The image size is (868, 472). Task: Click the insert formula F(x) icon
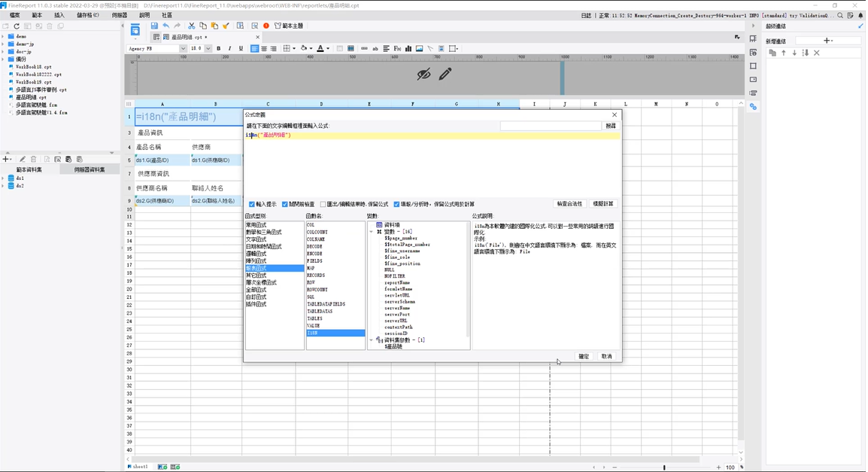coord(397,49)
